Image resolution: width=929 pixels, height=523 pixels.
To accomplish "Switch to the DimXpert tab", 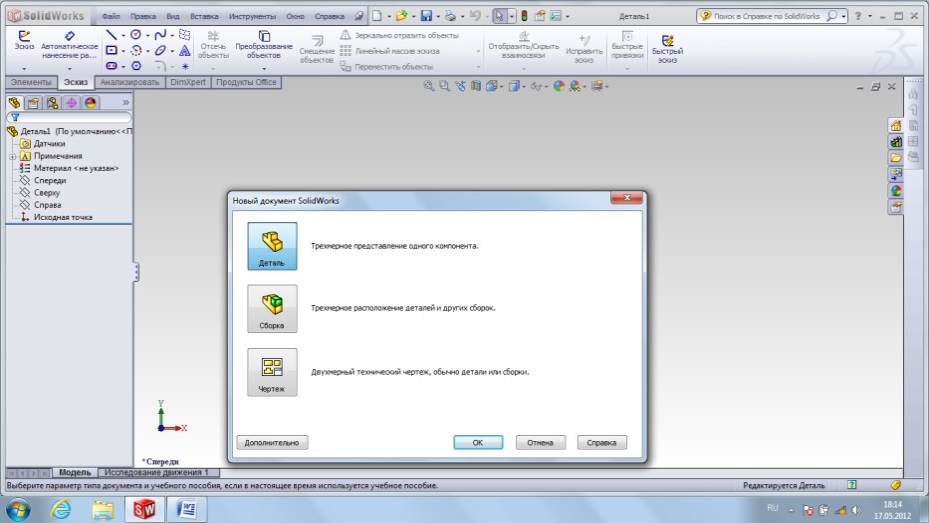I will (x=188, y=82).
